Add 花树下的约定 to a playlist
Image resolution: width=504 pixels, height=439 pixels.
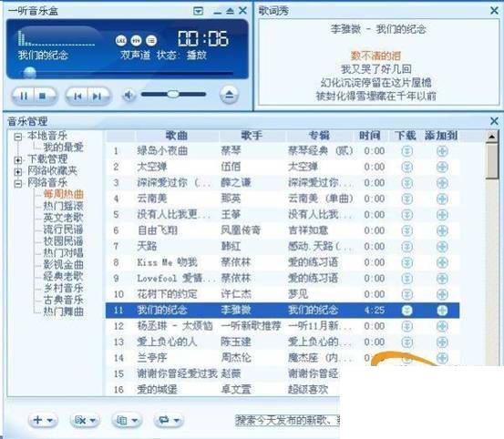click(442, 294)
